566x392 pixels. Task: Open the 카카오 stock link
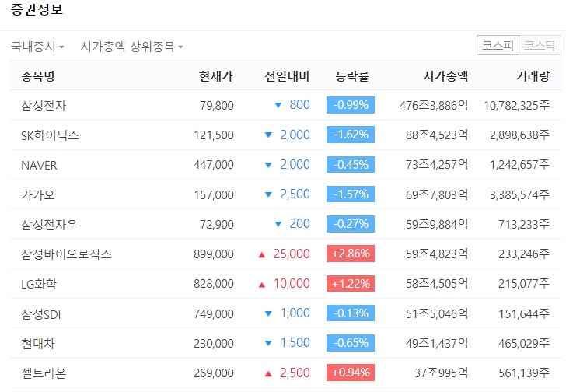(x=38, y=195)
